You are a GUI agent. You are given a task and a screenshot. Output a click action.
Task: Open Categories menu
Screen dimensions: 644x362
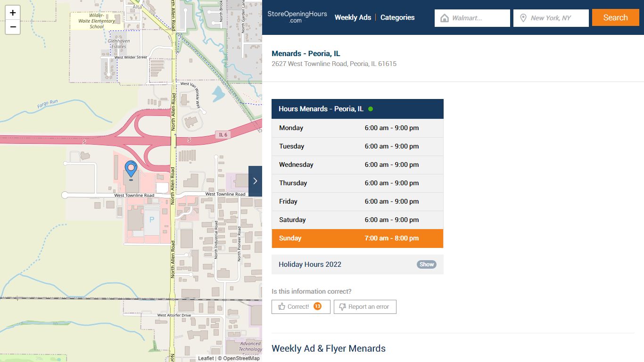point(397,17)
